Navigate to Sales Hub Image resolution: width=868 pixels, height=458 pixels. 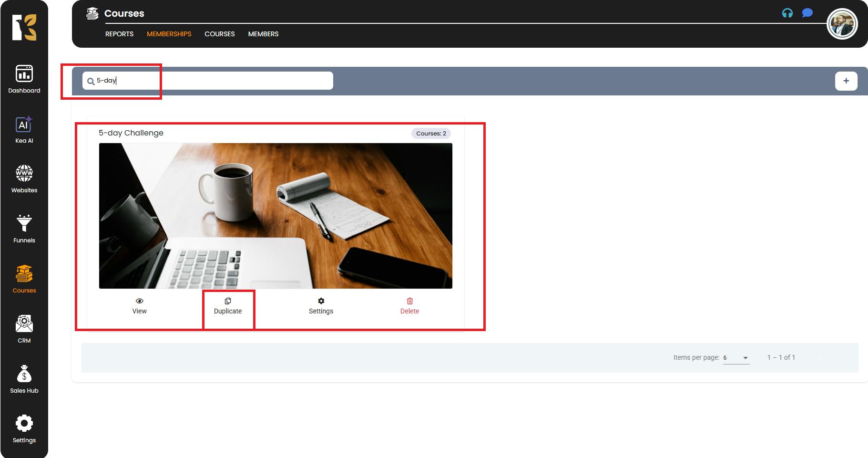pyautogui.click(x=24, y=379)
